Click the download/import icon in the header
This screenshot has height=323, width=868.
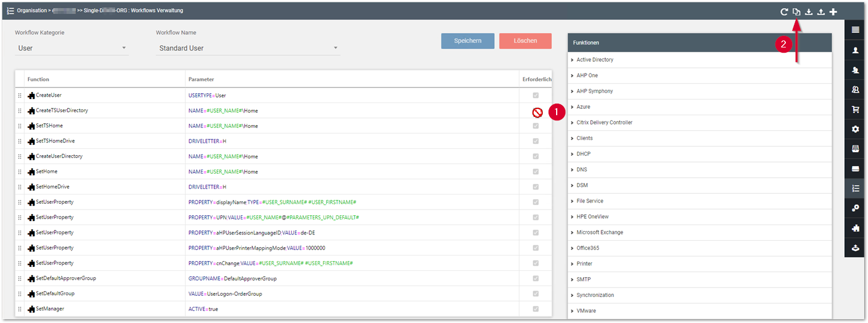808,11
